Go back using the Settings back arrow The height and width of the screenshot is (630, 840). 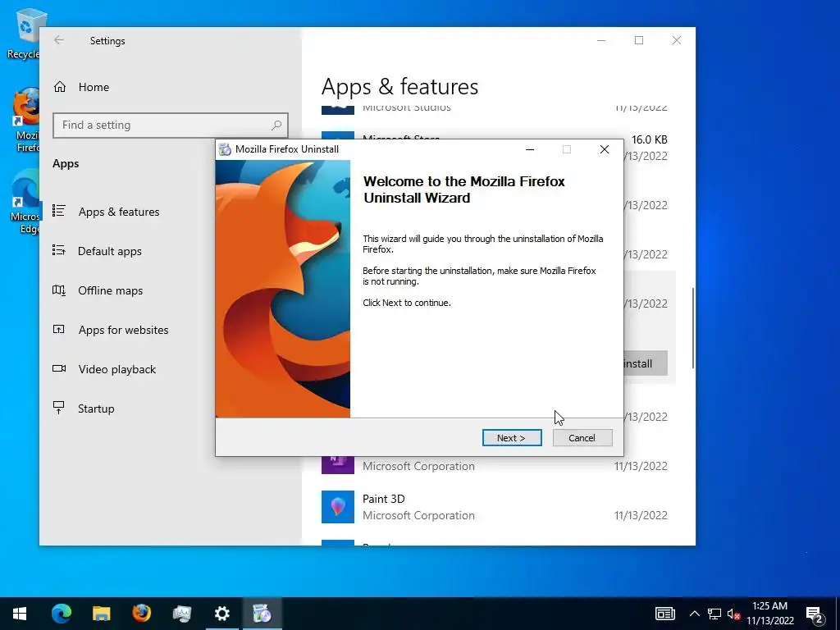59,40
